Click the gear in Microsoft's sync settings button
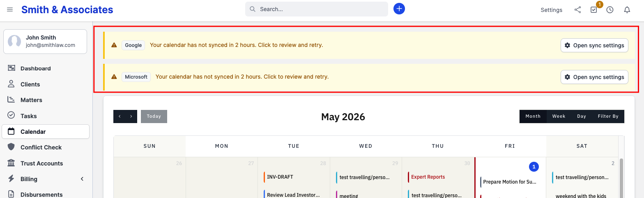Image resolution: width=644 pixels, height=198 pixels. [x=568, y=77]
